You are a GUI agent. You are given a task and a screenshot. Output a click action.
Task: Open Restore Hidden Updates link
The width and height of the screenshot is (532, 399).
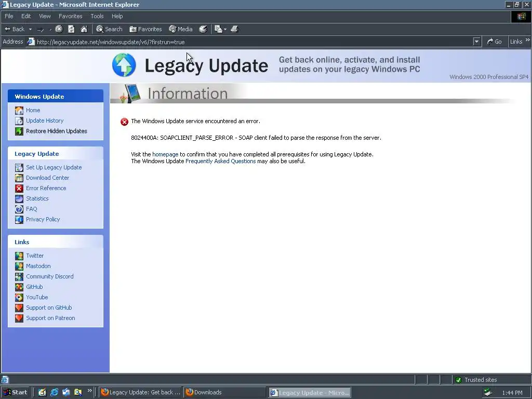pos(57,131)
